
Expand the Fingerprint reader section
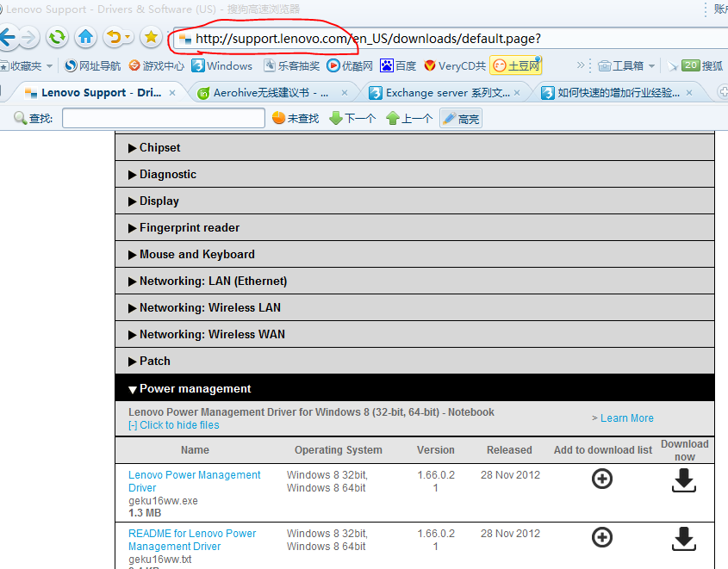pos(414,228)
